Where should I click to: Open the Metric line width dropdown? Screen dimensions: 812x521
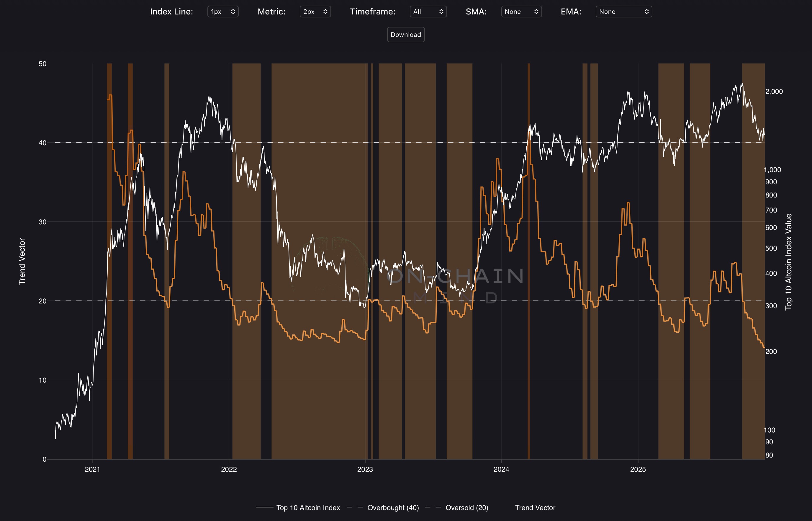click(x=315, y=12)
